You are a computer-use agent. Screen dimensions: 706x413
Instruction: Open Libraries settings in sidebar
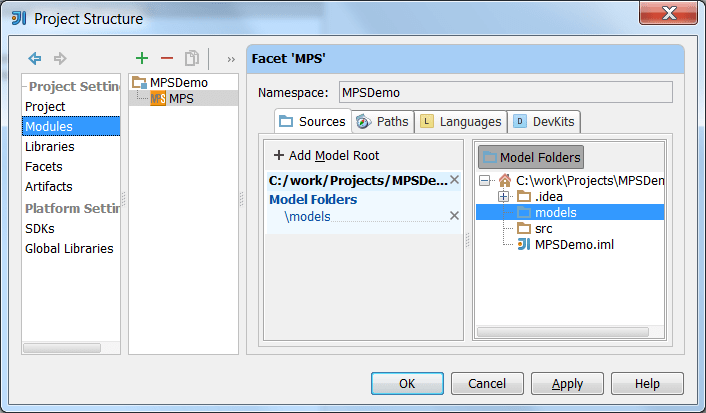[x=50, y=146]
